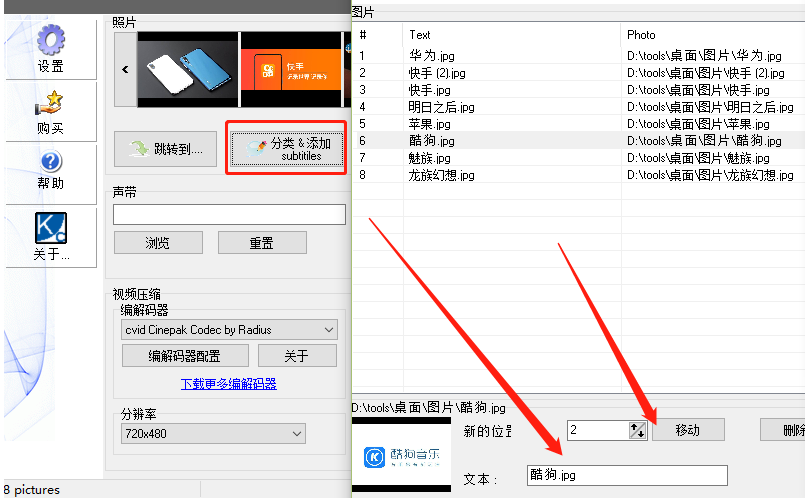The height and width of the screenshot is (498, 805).
Task: Open the 设置 settings gear icon
Action: tap(51, 41)
